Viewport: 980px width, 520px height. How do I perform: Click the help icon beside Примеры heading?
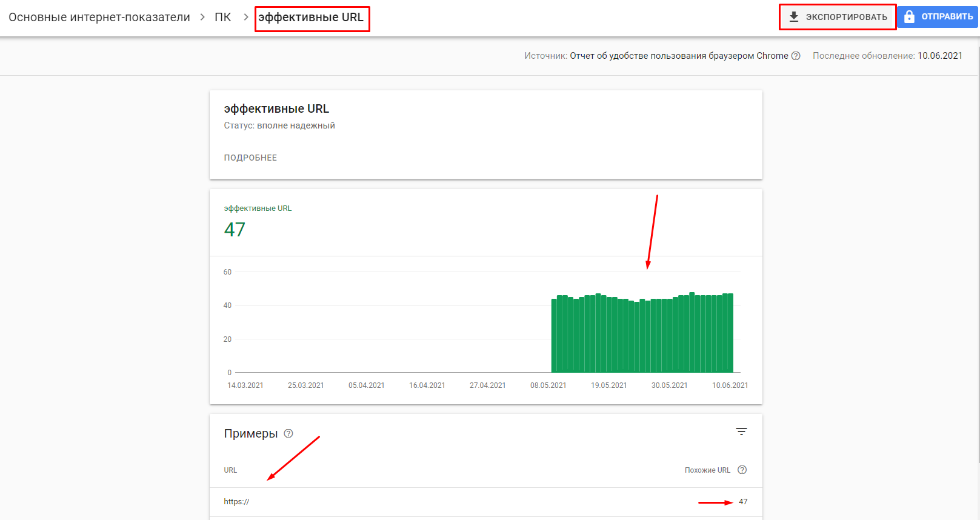[288, 433]
